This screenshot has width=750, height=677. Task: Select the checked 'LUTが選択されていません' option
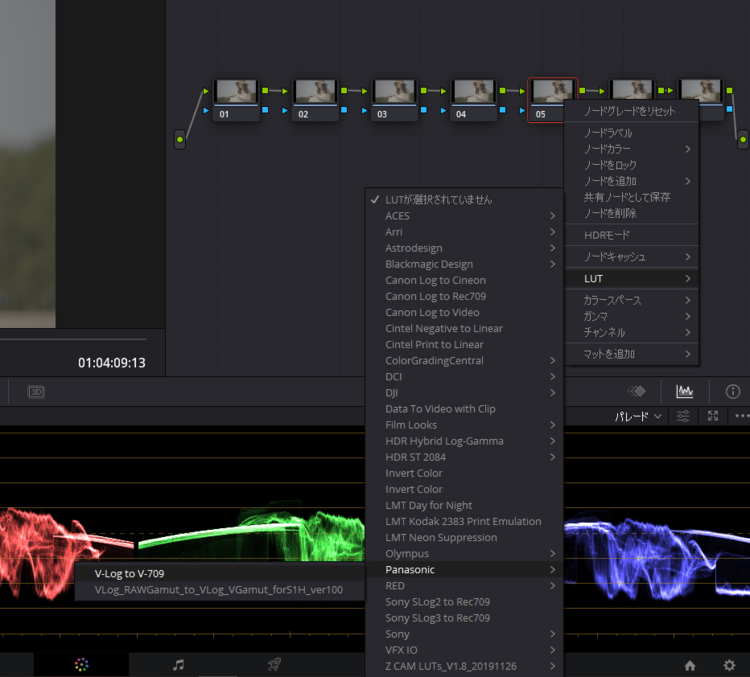point(439,199)
